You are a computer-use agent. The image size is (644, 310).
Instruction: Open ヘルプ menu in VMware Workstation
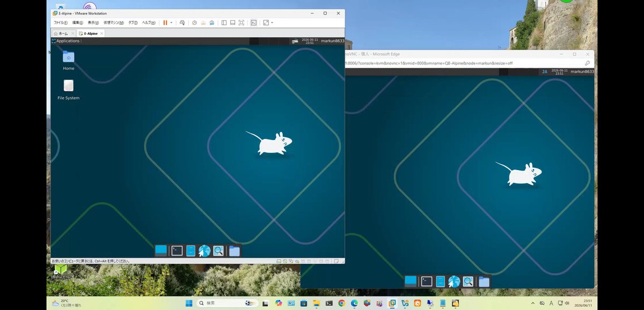(149, 23)
